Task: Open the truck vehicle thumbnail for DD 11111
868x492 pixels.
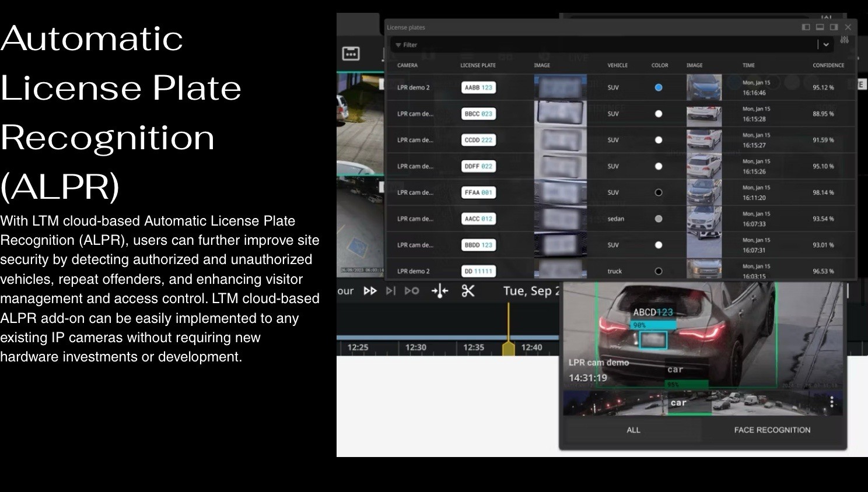Action: tap(704, 269)
